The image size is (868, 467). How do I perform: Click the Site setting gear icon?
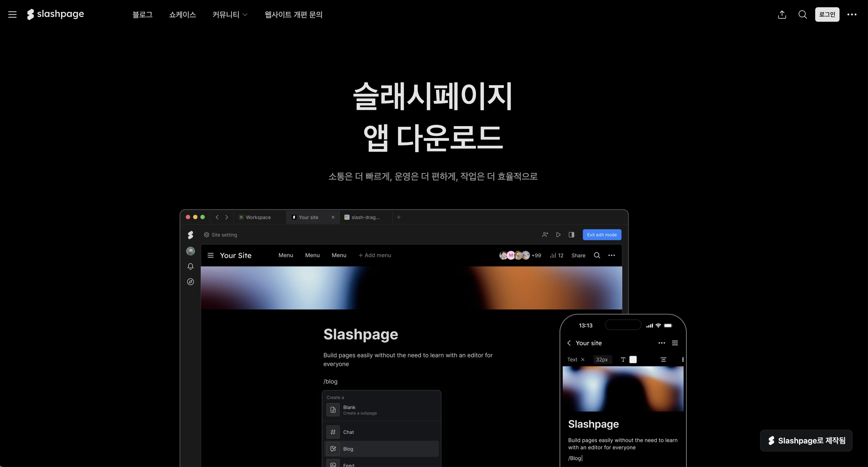pos(207,235)
